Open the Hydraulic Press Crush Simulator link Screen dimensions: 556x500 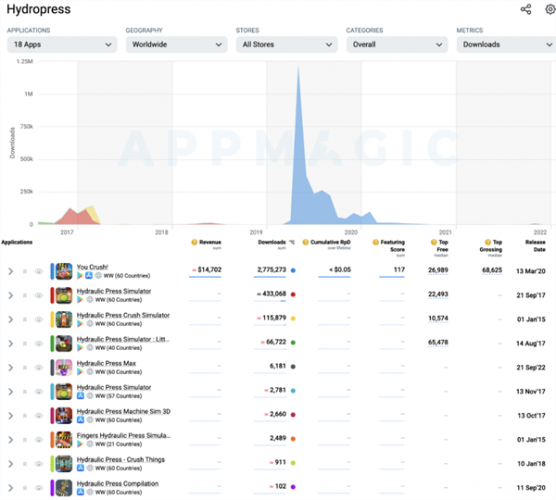pyautogui.click(x=123, y=315)
